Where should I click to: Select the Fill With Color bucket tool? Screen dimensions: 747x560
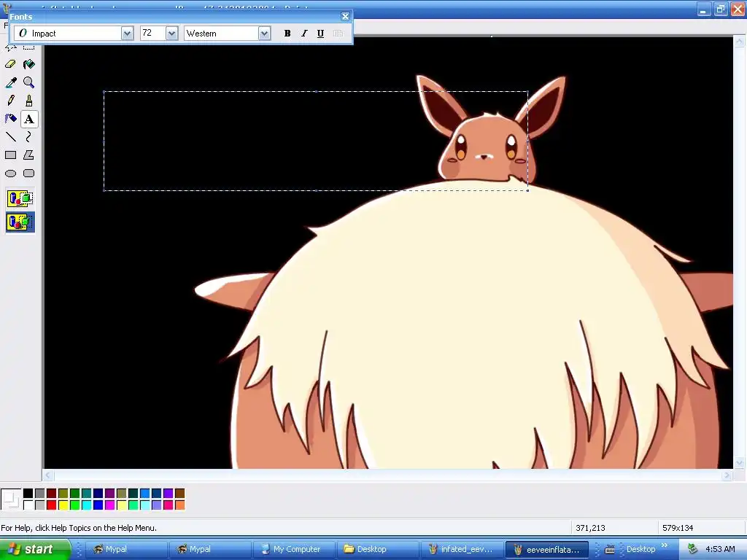tap(29, 64)
